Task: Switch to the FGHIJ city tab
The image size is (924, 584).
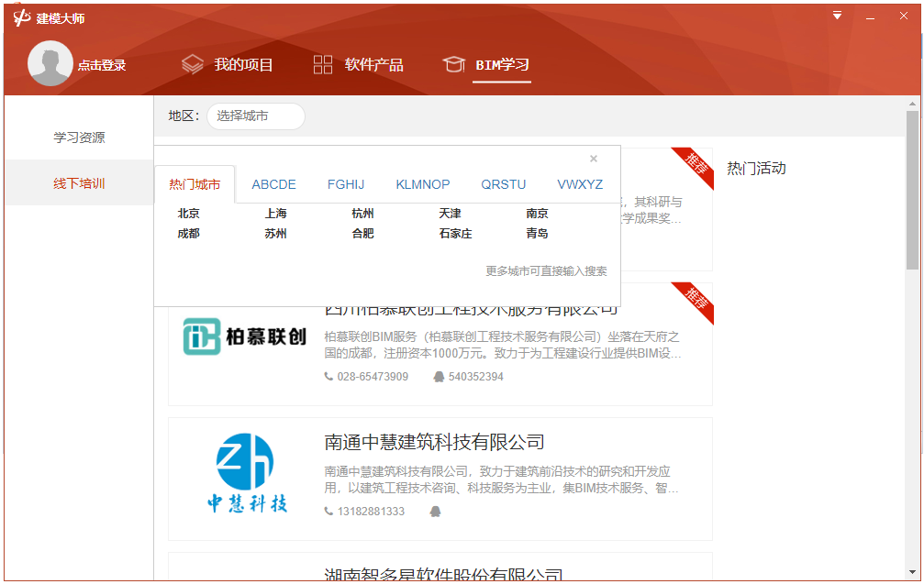Action: pos(346,184)
